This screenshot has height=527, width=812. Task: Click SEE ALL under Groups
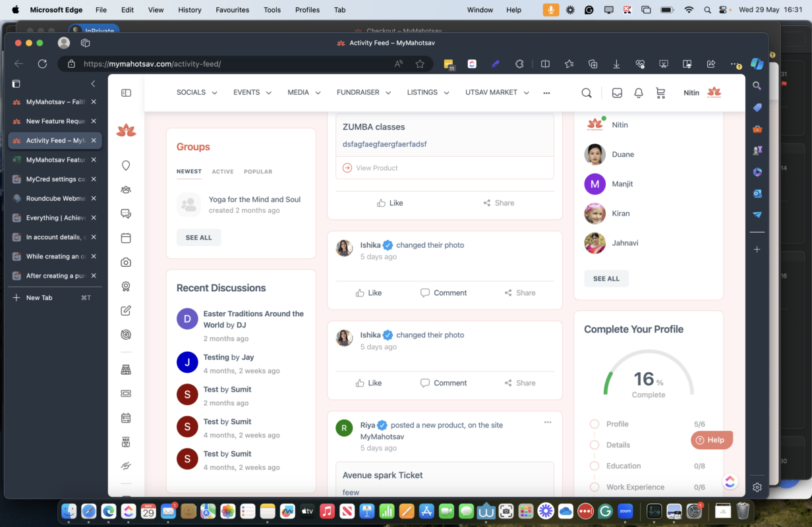[199, 238]
